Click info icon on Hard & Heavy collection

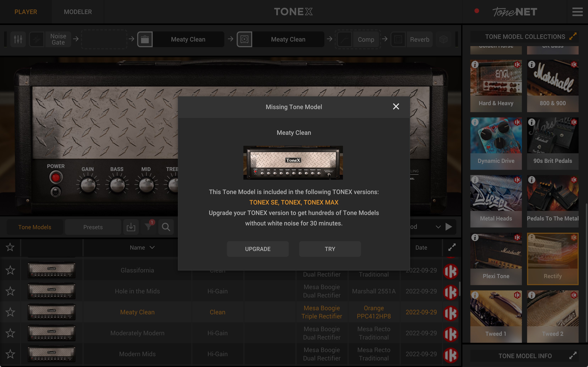click(475, 64)
